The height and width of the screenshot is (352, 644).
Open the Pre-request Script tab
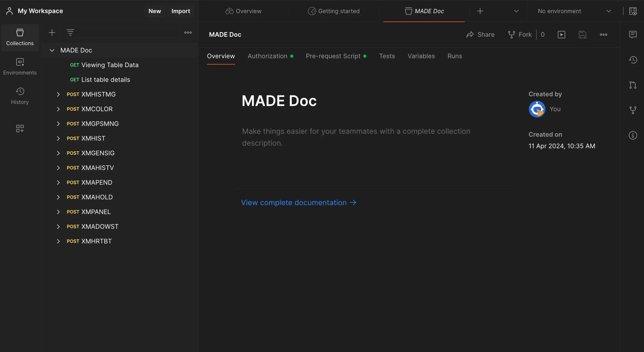coord(336,56)
